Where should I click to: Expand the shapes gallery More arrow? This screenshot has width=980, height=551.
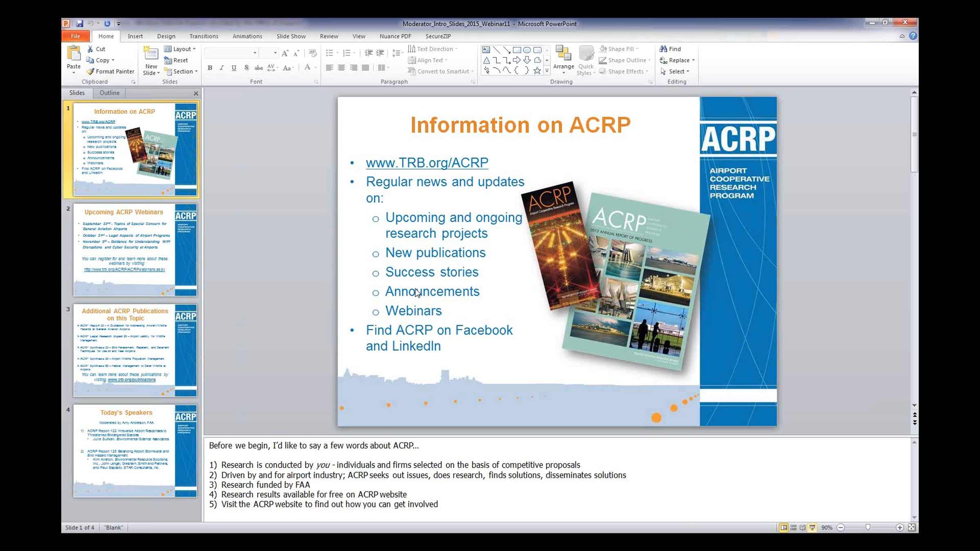tap(547, 71)
